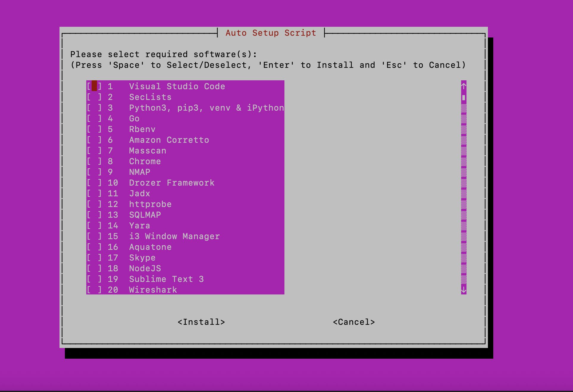Click the scrollbar up arrow
This screenshot has width=573, height=392.
[x=464, y=86]
